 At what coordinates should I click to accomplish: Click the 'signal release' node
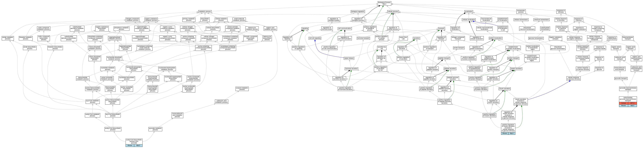coord(349,58)
